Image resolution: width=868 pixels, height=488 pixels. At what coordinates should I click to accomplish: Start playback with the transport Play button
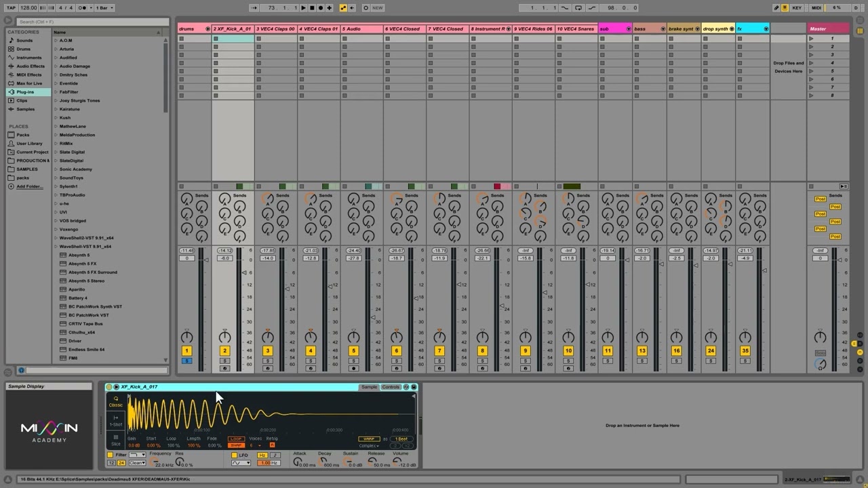(x=304, y=7)
